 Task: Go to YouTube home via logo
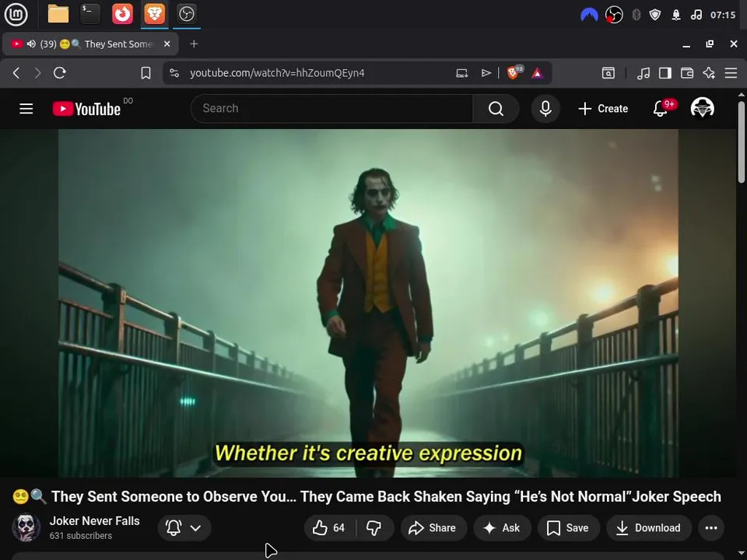click(x=86, y=109)
